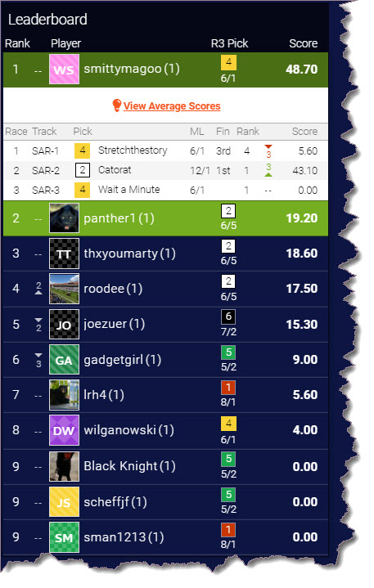The height and width of the screenshot is (588, 374).
Task: Click the 12/1 morning line odds
Action: (200, 171)
